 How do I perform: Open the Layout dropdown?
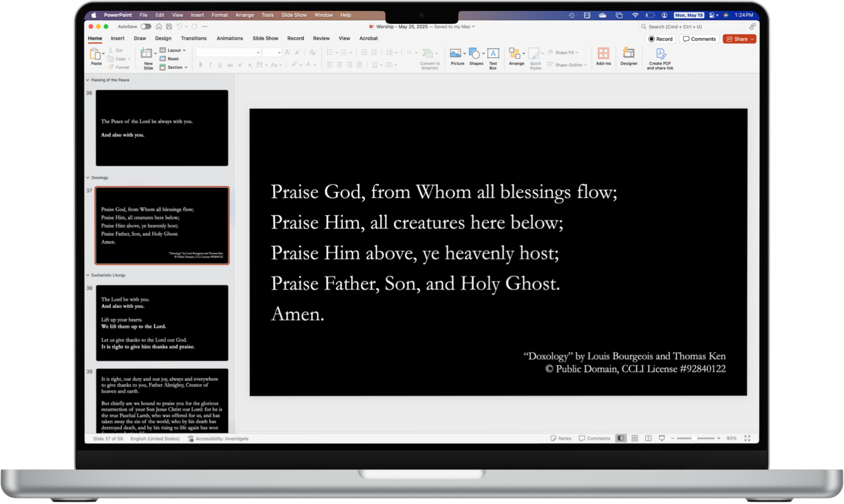174,50
